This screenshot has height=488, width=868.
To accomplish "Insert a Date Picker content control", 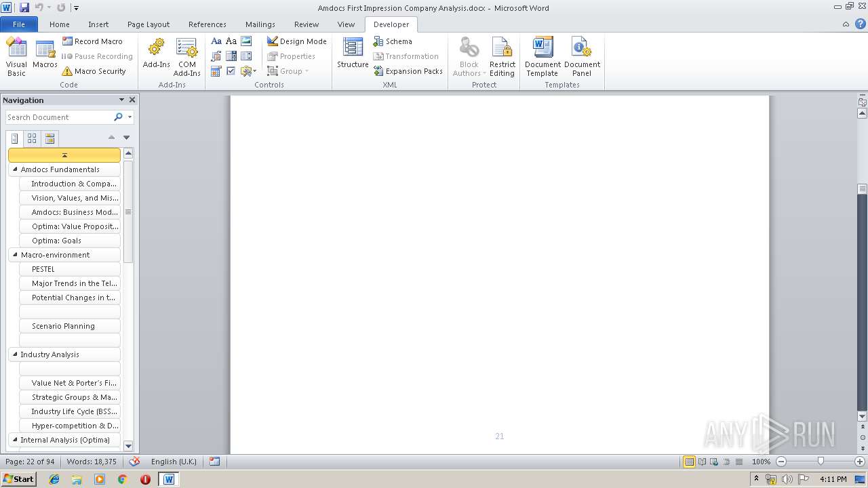I will pyautogui.click(x=216, y=71).
